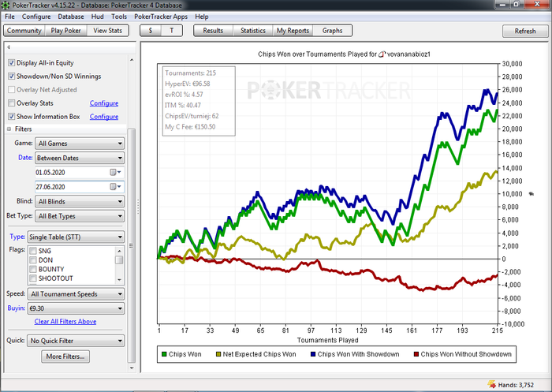Open the Blind dropdown showing All Blinds
Screen dimensions: 552x392
(80, 201)
